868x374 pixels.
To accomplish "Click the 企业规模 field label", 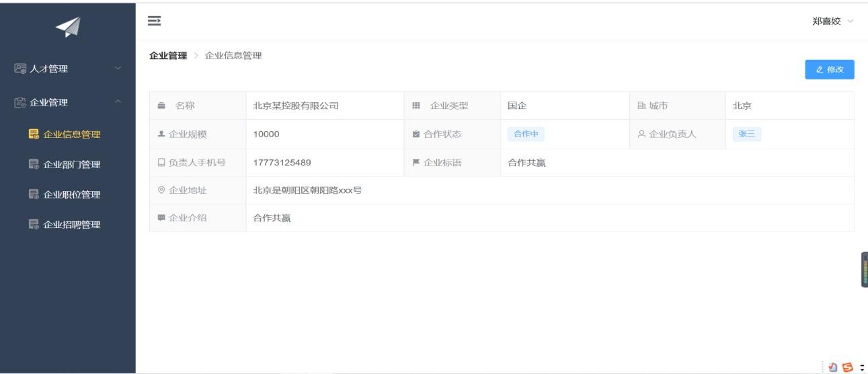I will (188, 134).
